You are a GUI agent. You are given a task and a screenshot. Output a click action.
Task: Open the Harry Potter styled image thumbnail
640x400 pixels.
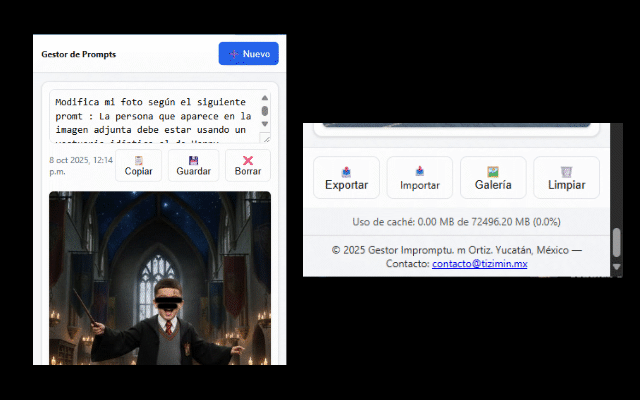point(160,278)
